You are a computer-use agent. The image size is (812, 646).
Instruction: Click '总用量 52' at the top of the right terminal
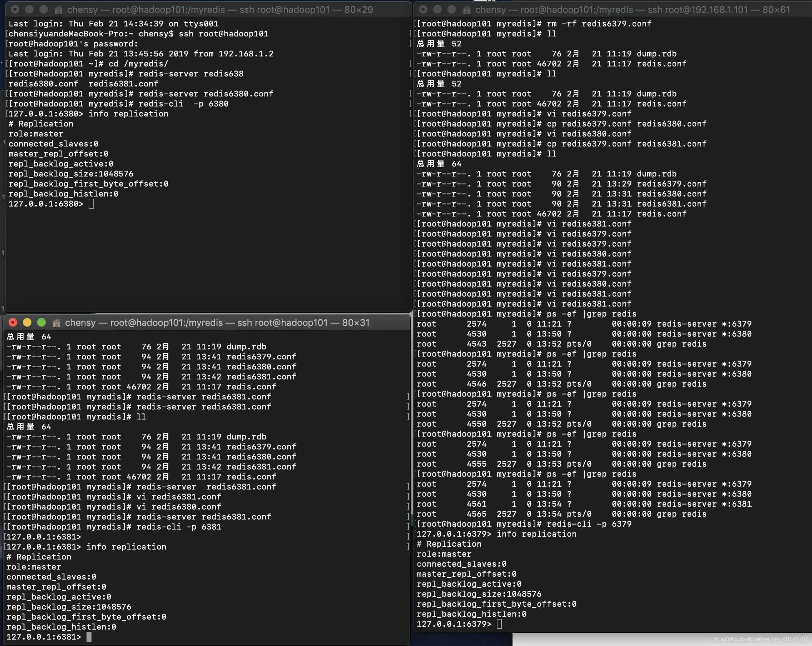pos(439,44)
